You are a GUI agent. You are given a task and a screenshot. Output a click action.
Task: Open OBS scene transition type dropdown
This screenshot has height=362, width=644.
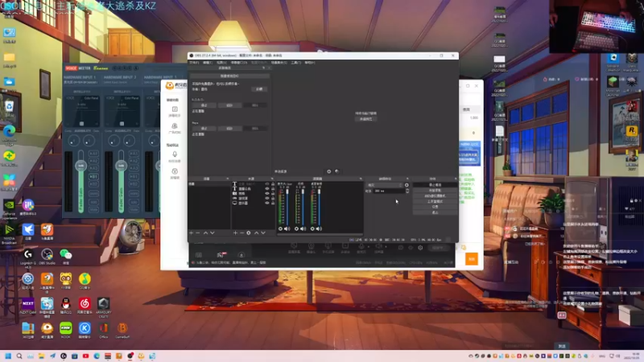click(385, 185)
